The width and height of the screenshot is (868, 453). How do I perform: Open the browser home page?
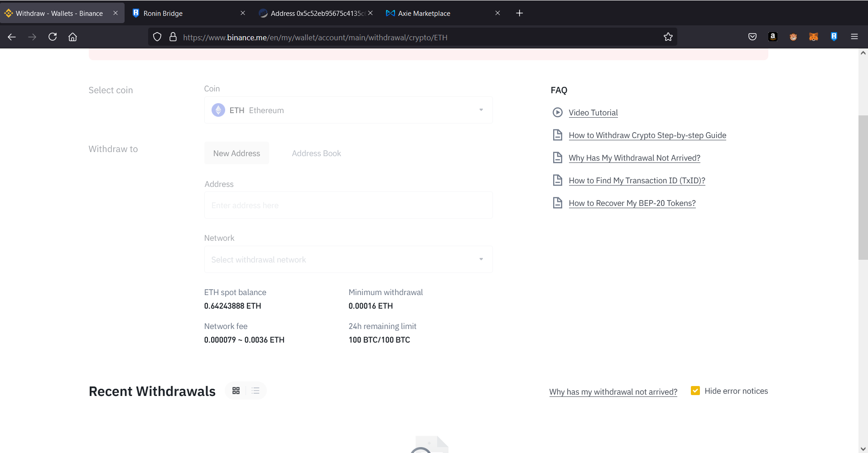point(72,37)
